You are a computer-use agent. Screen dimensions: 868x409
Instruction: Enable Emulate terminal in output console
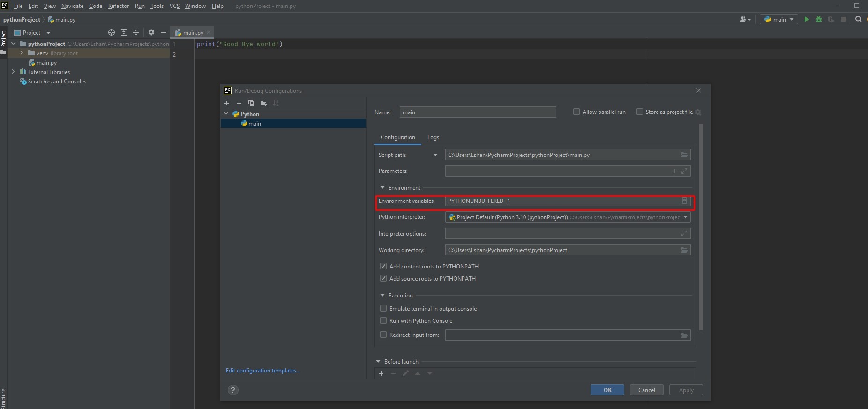(x=383, y=308)
